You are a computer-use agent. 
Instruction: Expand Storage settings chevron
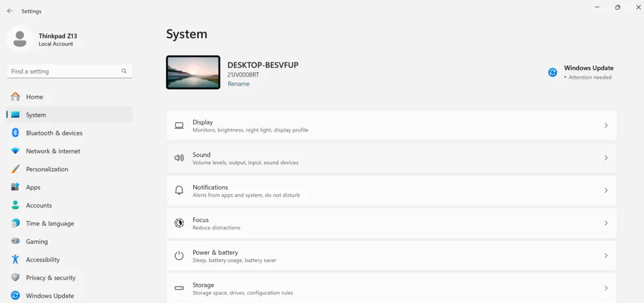tap(606, 288)
